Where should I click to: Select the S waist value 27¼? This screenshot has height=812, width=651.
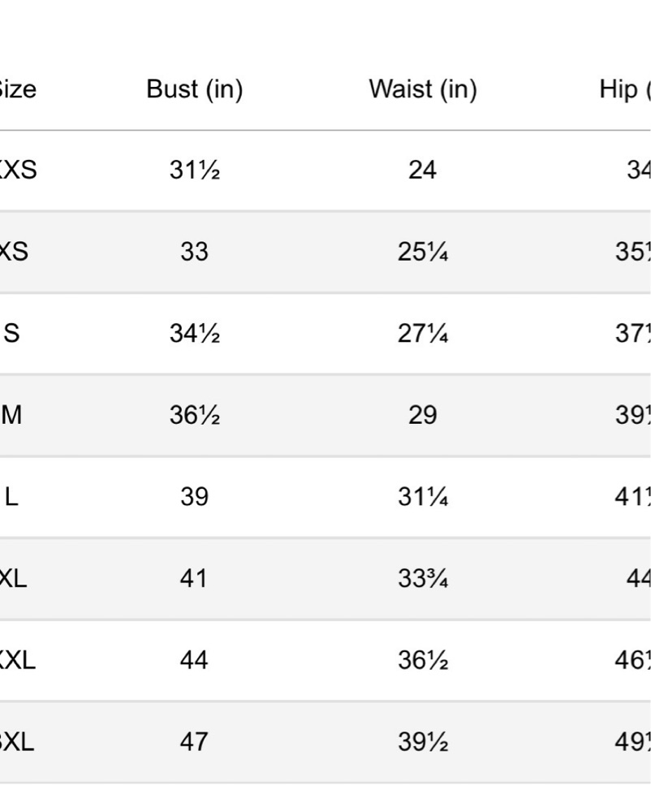(x=423, y=333)
